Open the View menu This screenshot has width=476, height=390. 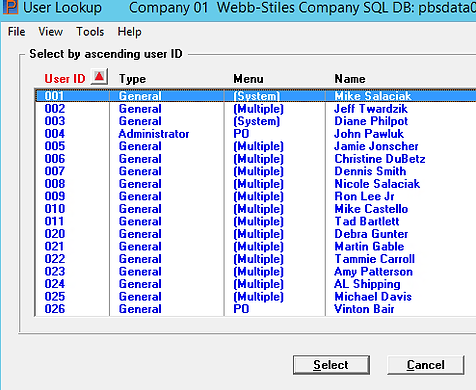(x=50, y=32)
